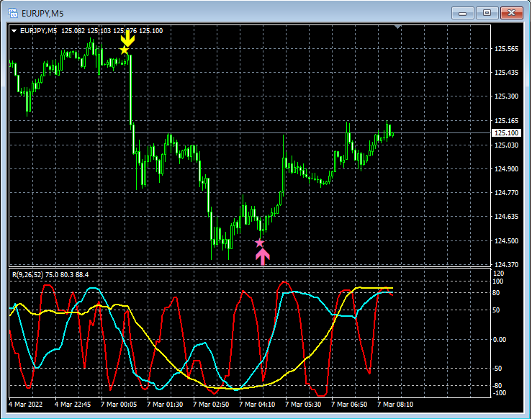Select the pink up arrow buy signal
This screenshot has height=419, width=532.
(x=263, y=256)
